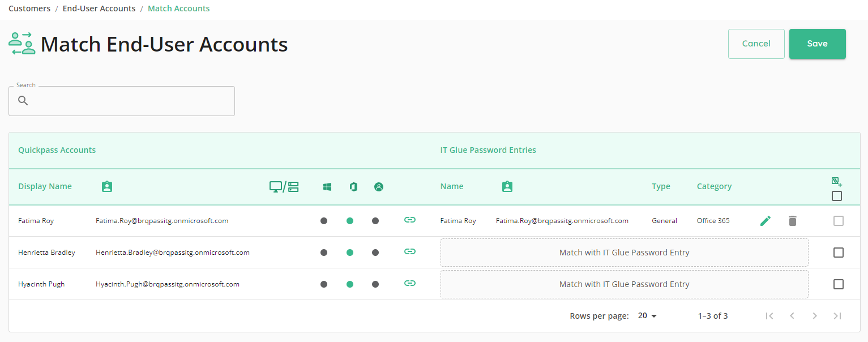Click the IT Glue Name column header
The height and width of the screenshot is (342, 868).
point(452,186)
